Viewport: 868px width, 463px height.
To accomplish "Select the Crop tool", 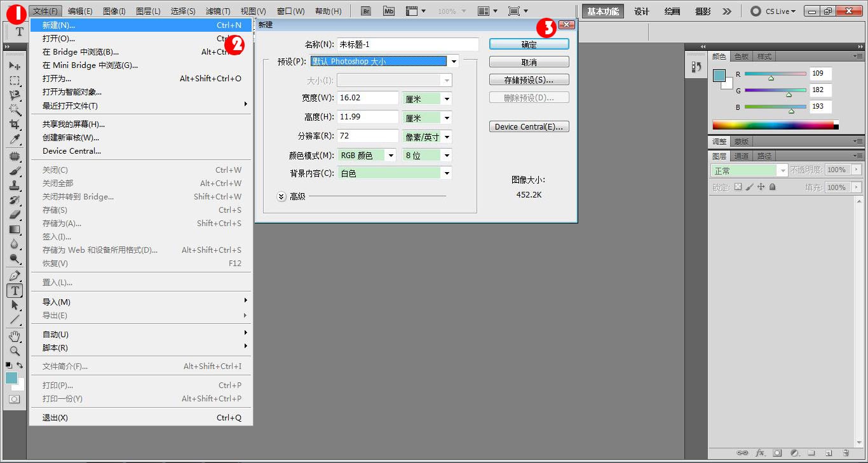I will click(15, 124).
